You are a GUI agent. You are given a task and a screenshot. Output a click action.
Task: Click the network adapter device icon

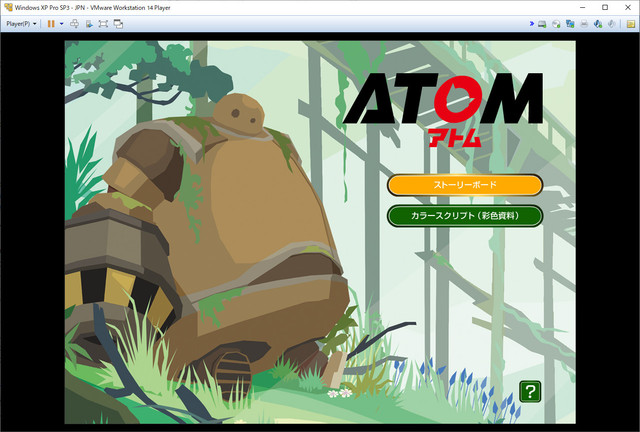[x=570, y=24]
